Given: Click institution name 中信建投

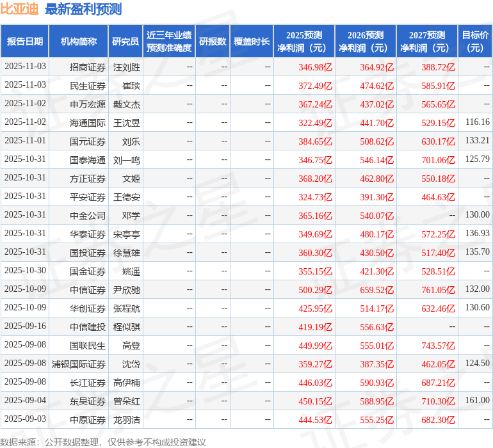Looking at the screenshot, I should (x=88, y=326).
